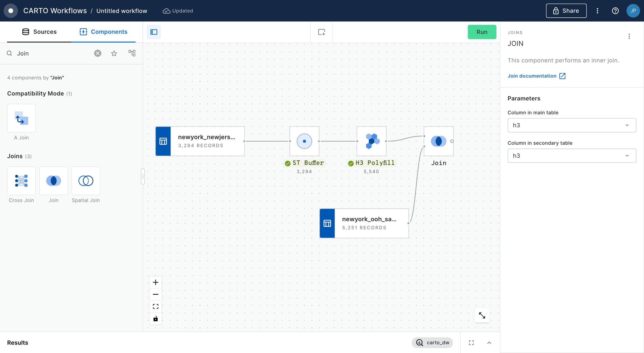
Task: Click the Joins section heading
Action: (x=15, y=156)
